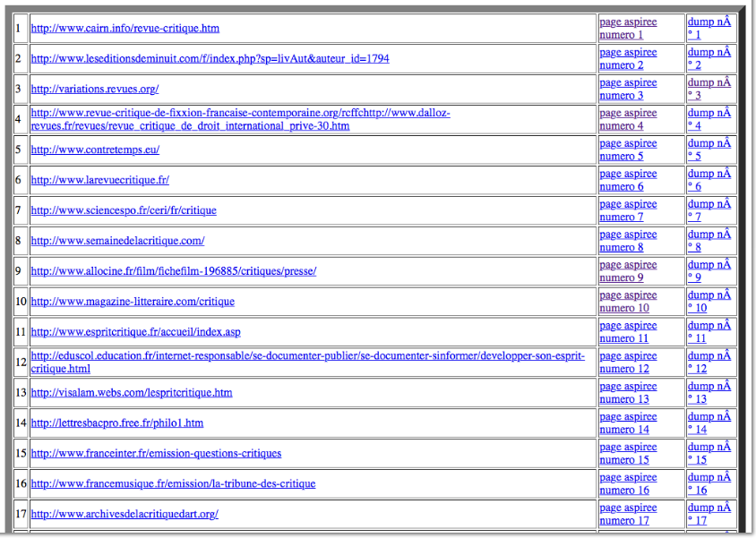Open the larevuecritique.fr link
The height and width of the screenshot is (538, 756).
pyautogui.click(x=99, y=180)
